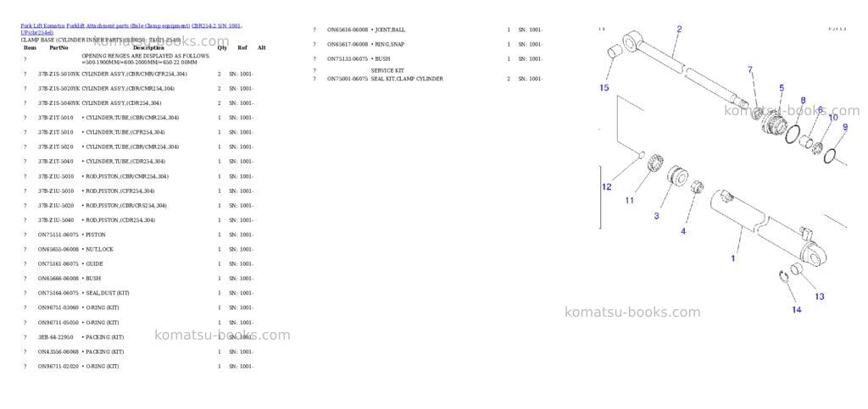Click the PartNo column header

[x=58, y=48]
